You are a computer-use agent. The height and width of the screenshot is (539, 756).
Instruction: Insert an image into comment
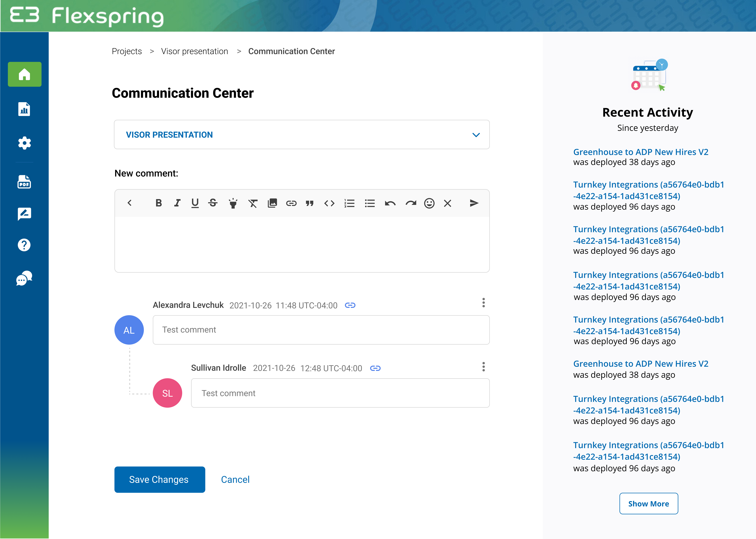[272, 203]
